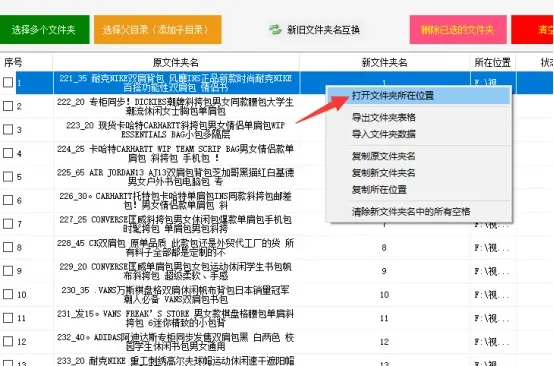Click new folder name cell 8
This screenshot has height=366, width=554.
point(384,248)
